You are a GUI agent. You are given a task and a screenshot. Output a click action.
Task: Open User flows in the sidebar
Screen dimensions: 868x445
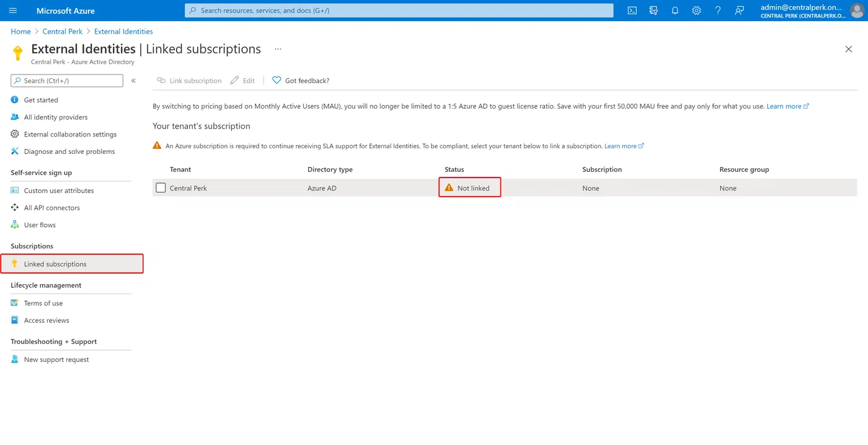(x=40, y=225)
